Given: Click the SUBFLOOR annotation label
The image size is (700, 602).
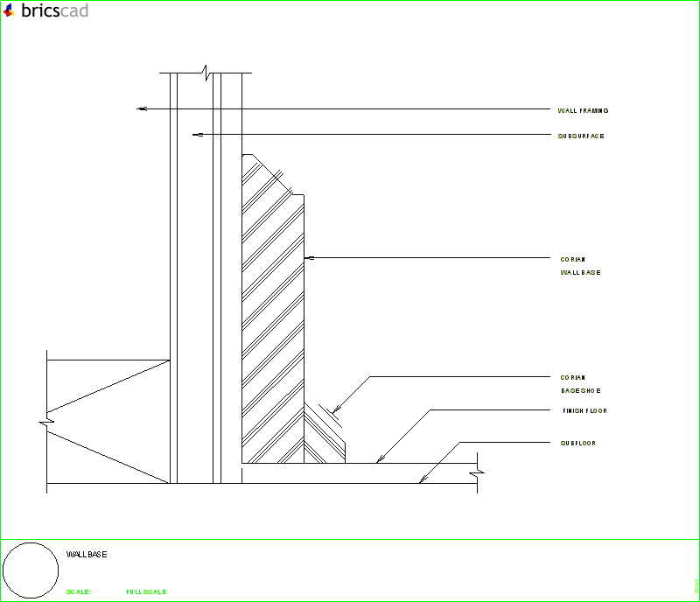Looking at the screenshot, I should (577, 443).
